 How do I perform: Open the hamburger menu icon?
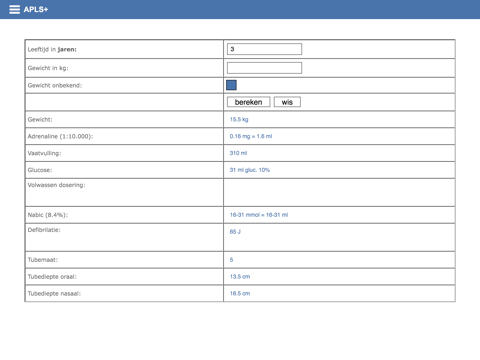click(14, 9)
